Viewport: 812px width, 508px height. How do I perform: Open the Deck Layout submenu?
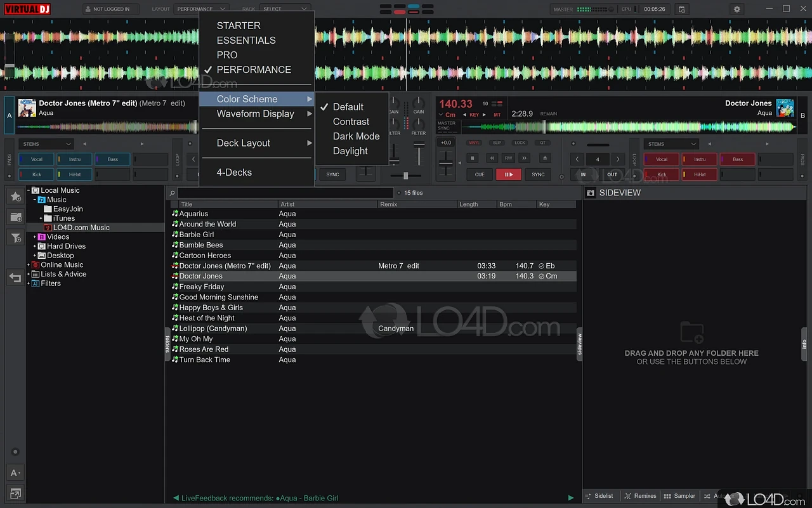(x=256, y=143)
